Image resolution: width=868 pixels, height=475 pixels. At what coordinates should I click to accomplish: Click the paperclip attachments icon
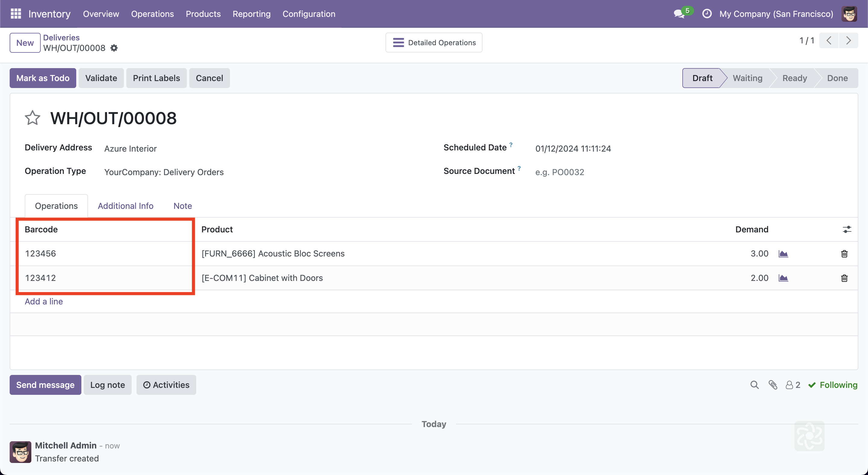click(x=773, y=385)
